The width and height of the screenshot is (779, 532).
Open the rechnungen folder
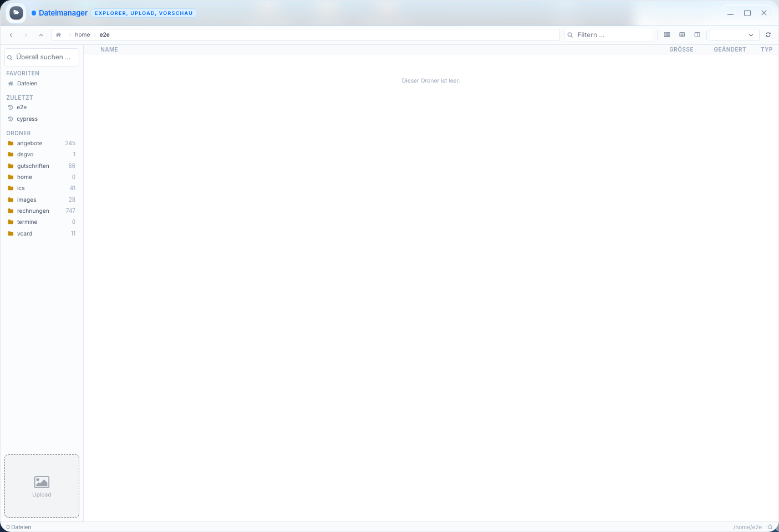pos(33,211)
